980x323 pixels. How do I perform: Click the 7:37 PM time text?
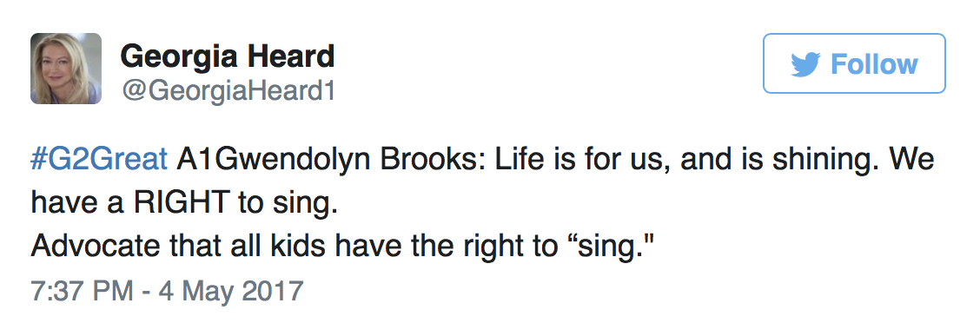coord(82,291)
